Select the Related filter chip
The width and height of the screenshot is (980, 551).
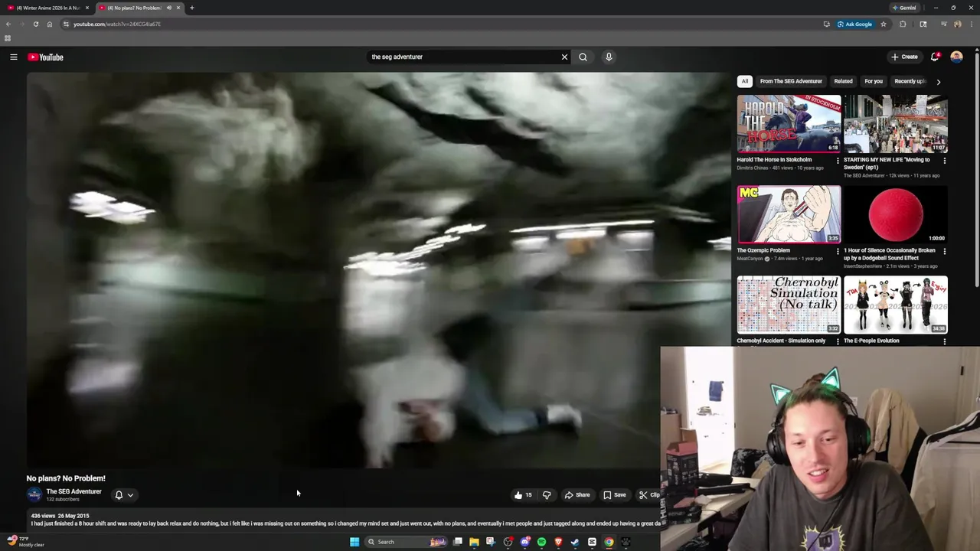coord(843,81)
